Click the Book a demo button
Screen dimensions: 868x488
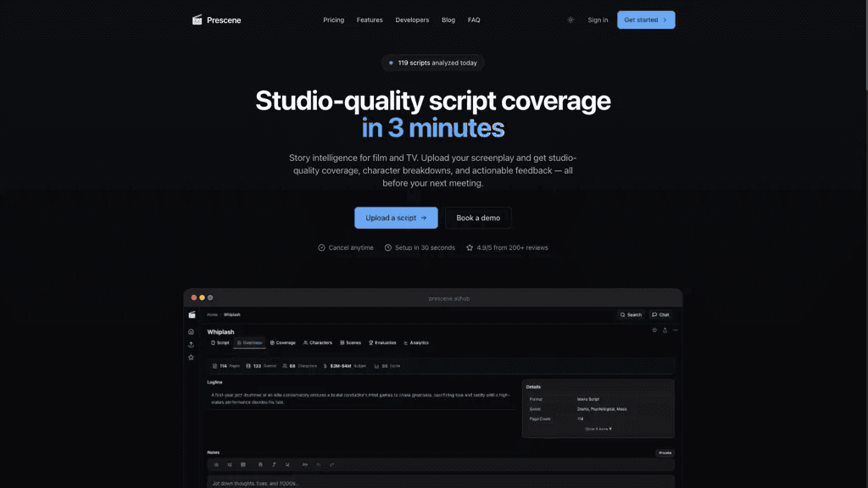[x=478, y=218]
